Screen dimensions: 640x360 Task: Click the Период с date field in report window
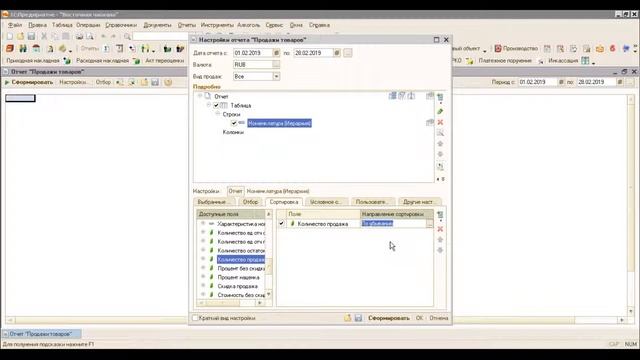[x=538, y=82]
